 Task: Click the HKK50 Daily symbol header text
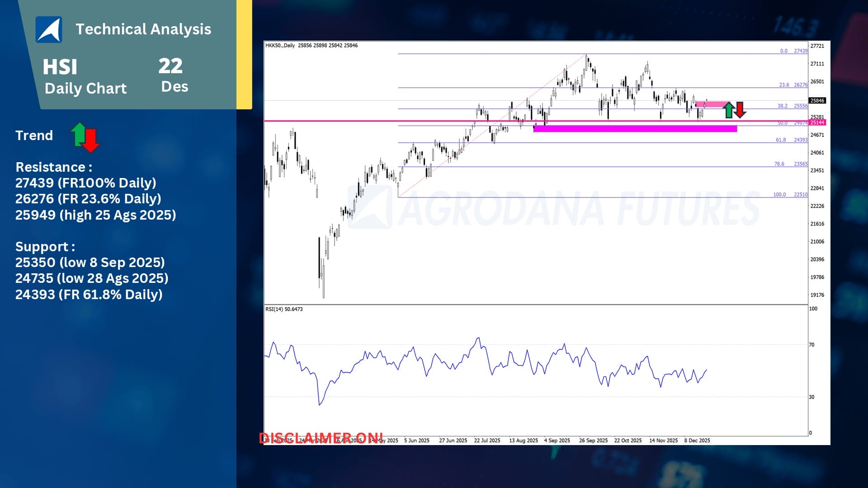coord(280,46)
